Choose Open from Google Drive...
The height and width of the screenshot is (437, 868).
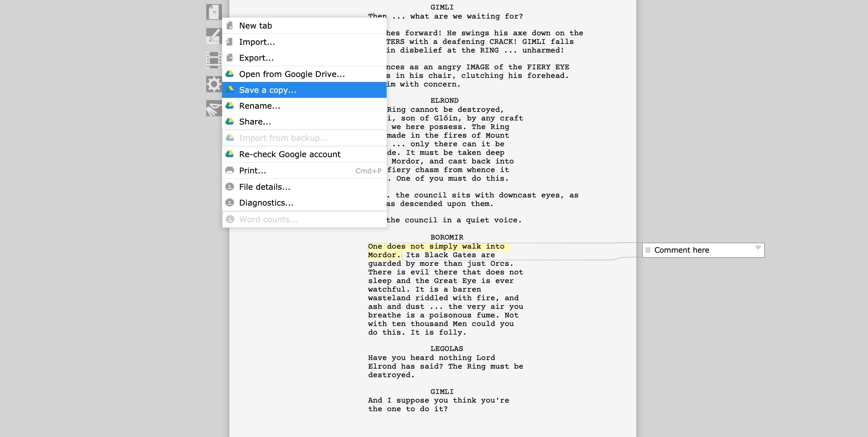(292, 74)
